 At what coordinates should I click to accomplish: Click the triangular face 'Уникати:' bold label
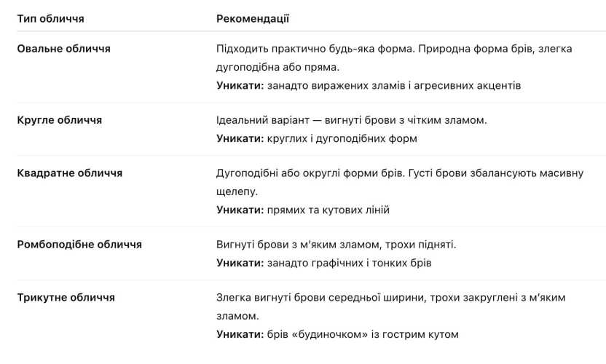click(240, 334)
